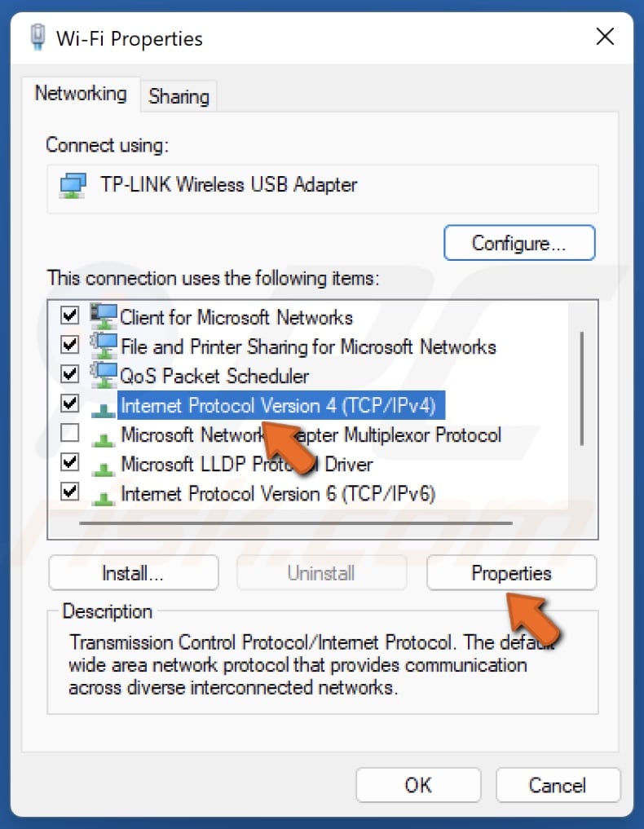Open Properties for the selected protocol

[x=511, y=572]
